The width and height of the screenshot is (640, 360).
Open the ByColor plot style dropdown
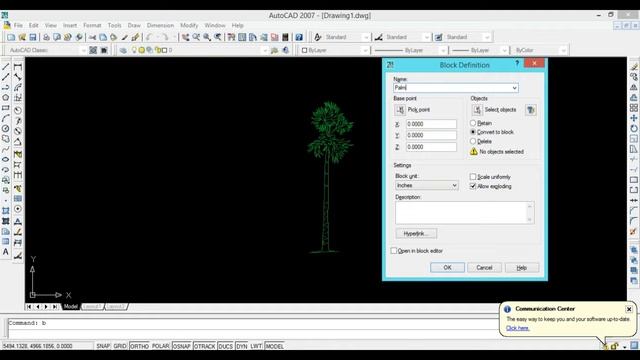coord(563,50)
